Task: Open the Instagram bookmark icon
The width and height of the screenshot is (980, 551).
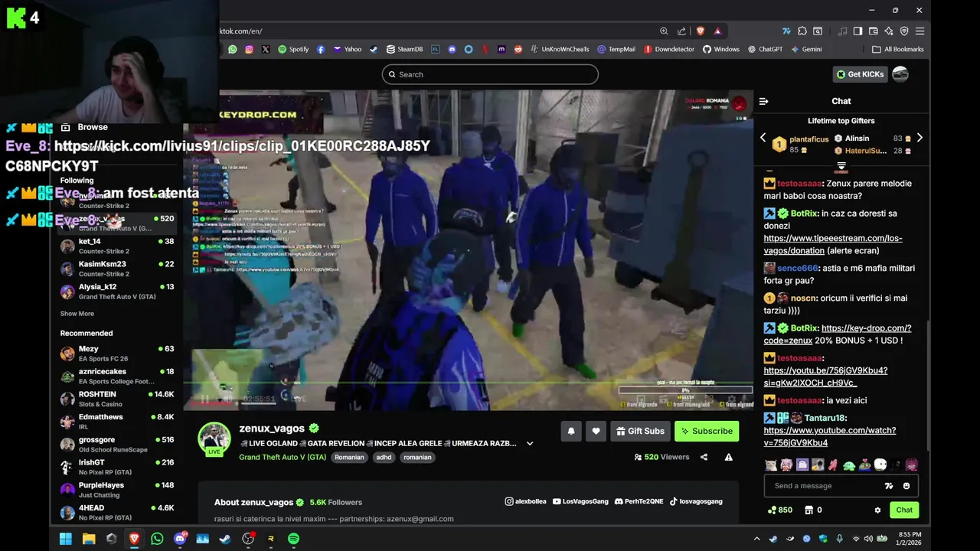Action: tap(249, 49)
